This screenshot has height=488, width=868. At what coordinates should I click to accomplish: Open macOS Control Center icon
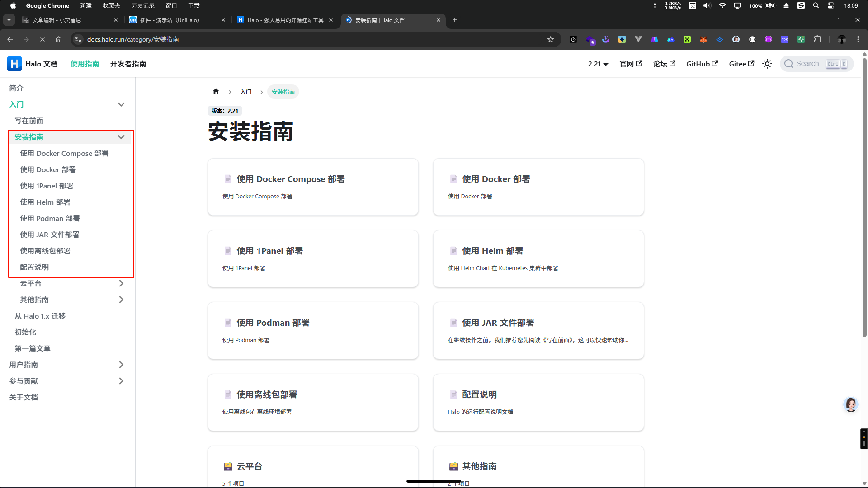coord(831,5)
